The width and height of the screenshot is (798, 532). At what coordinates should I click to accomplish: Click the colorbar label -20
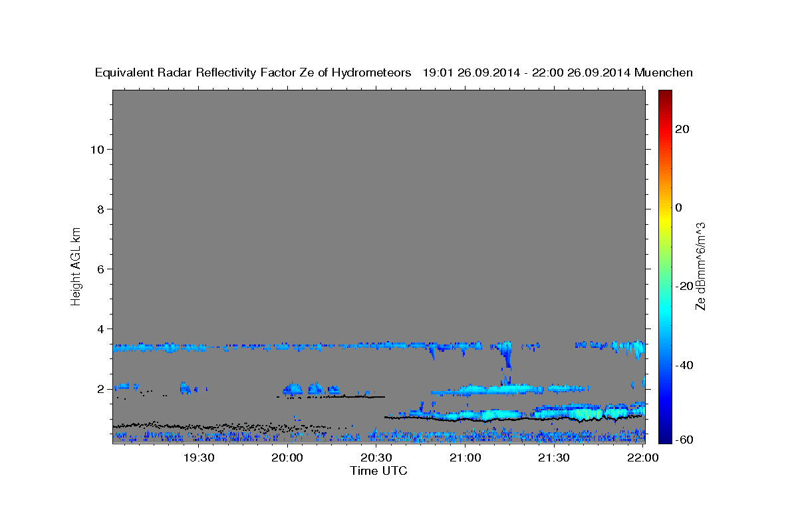click(x=684, y=286)
